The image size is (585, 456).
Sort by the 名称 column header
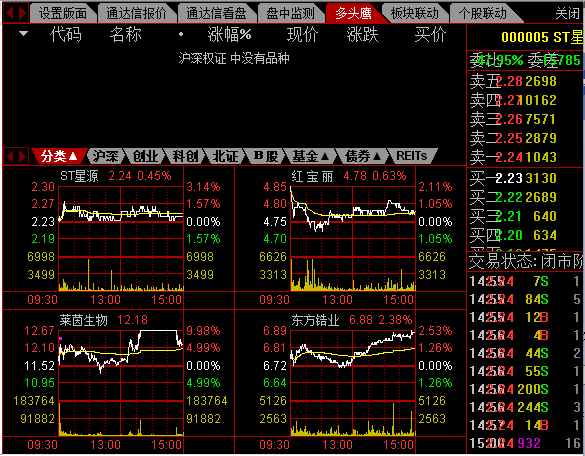click(126, 35)
